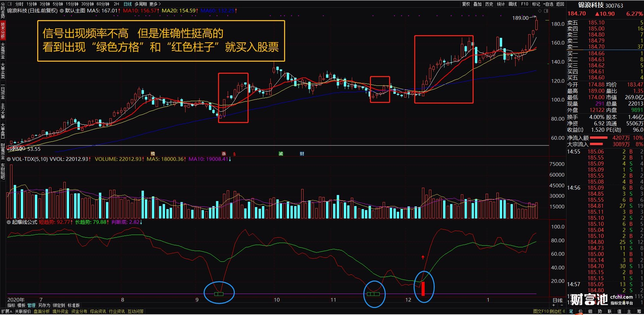The width and height of the screenshot is (644, 315).
Task: Click the 减 event marker below chart
Action: (281, 154)
